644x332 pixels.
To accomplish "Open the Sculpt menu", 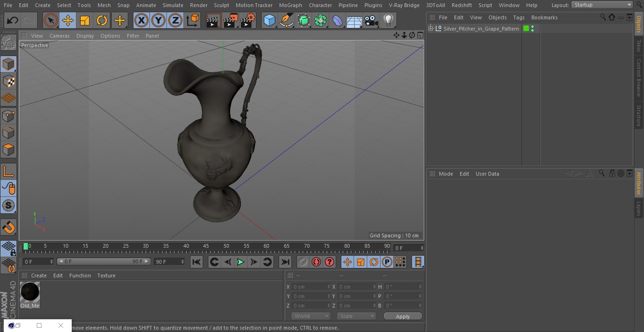I will (x=221, y=5).
